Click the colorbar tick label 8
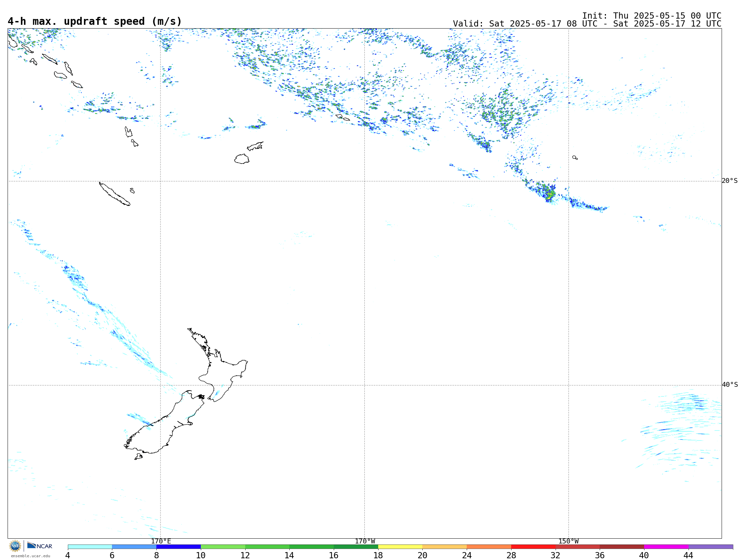The image size is (744, 560). (156, 556)
